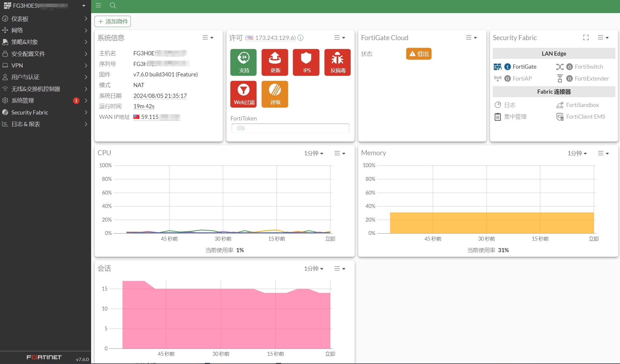Open the firmware Update license tile

click(275, 62)
